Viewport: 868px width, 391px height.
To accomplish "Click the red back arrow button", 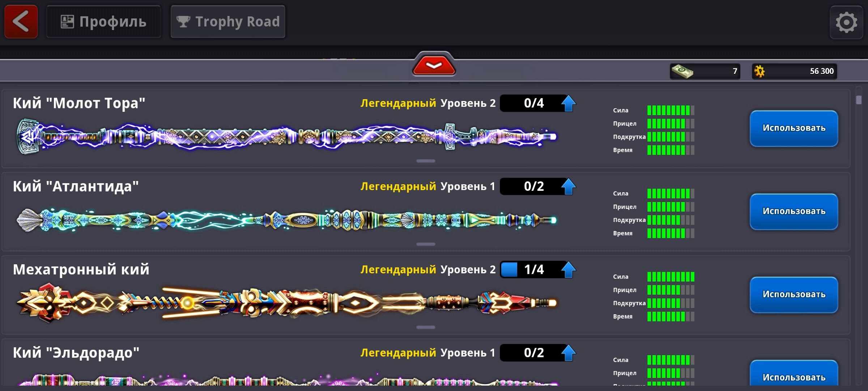I will (21, 22).
